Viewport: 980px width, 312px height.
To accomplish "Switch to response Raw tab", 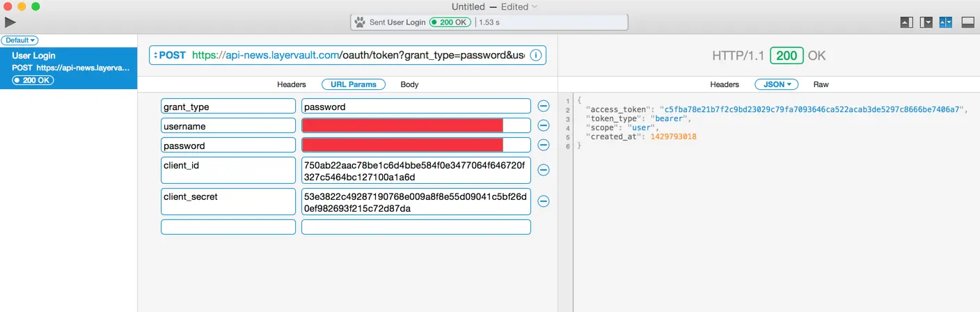I will (x=821, y=84).
